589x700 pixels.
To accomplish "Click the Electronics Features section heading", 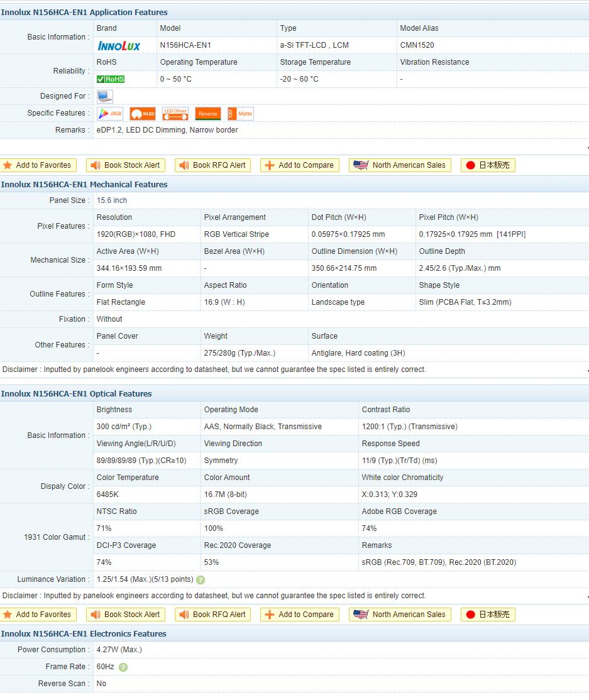I will coord(84,634).
